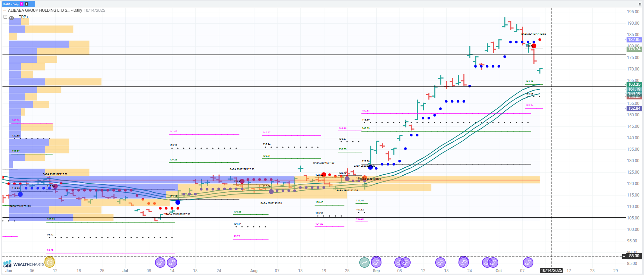Collapse the TRP+ indicator legend
The height and width of the screenshot is (275, 644).
pyautogui.click(x=5, y=17)
